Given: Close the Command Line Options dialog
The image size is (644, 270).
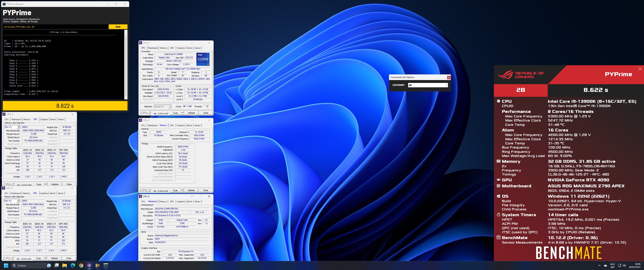Looking at the screenshot, I should 449,77.
